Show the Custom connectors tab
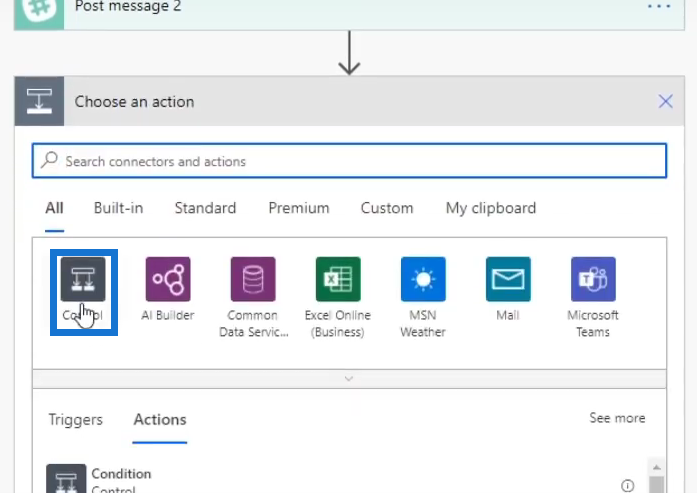The height and width of the screenshot is (493, 697). coord(387,208)
